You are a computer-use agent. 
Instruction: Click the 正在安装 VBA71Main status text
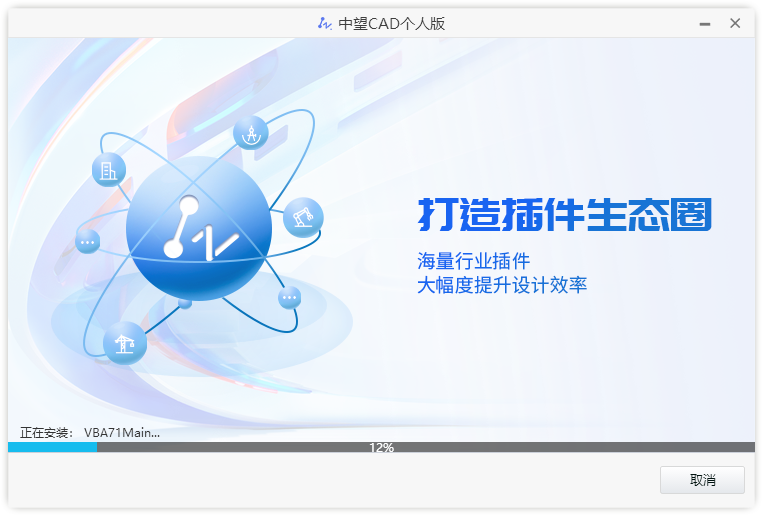click(x=90, y=432)
